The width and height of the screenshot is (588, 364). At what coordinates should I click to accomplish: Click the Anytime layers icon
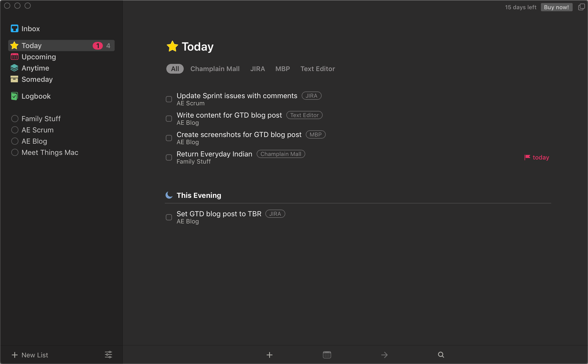pos(15,68)
